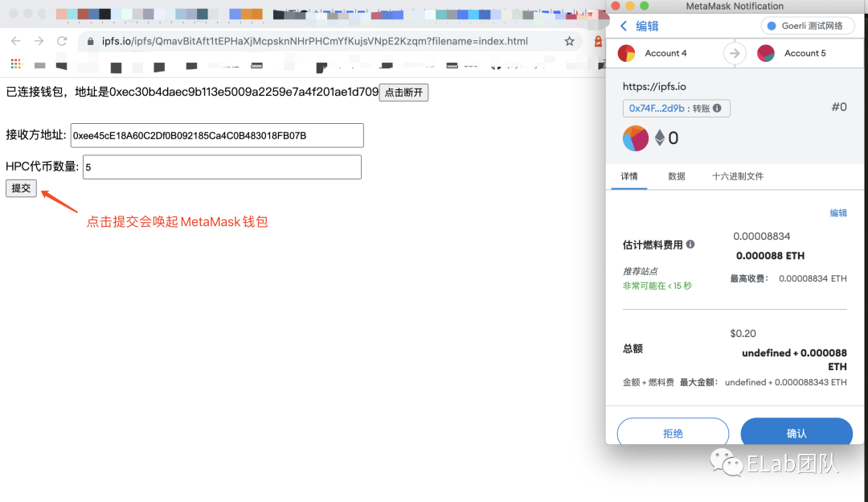Screen dimensions: 868x502
Task: Submit the form with 提交 button
Action: 21,188
